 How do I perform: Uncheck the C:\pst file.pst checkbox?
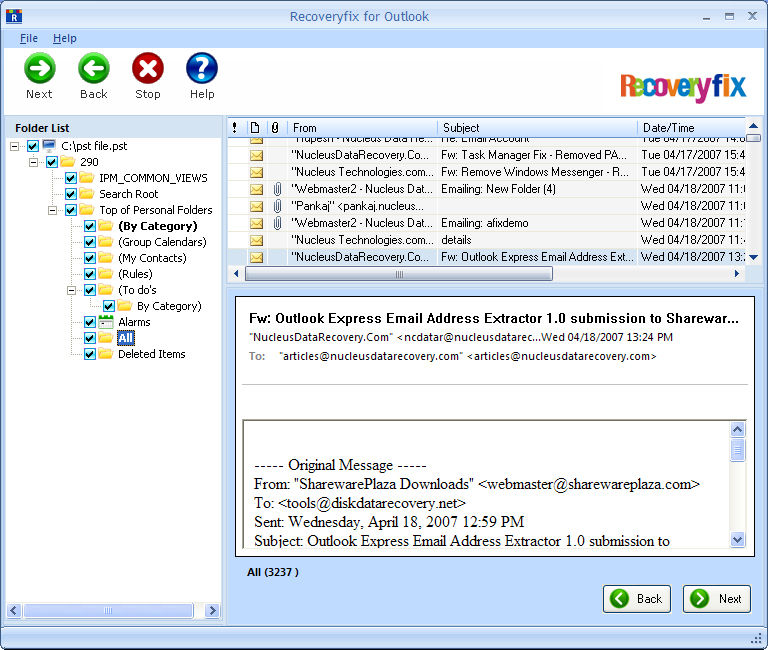pos(33,146)
